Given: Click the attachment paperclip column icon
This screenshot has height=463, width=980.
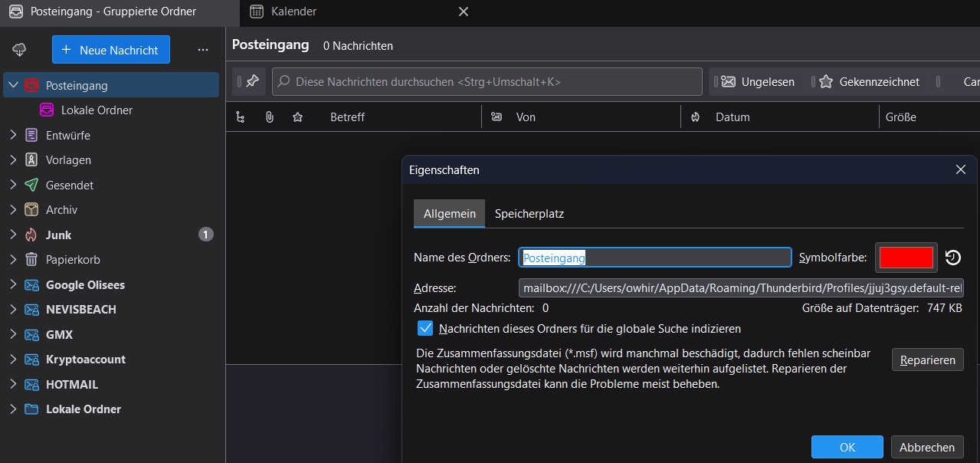Looking at the screenshot, I should pyautogui.click(x=270, y=117).
